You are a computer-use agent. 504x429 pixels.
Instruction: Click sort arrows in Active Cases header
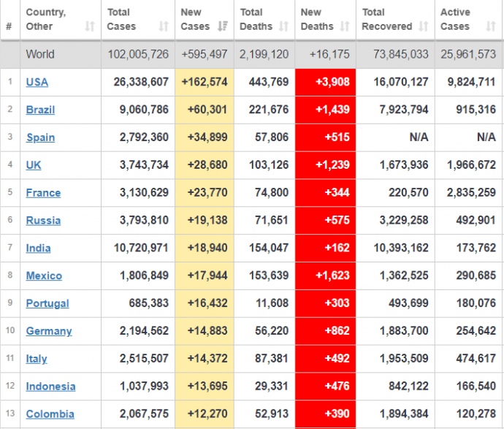click(490, 26)
